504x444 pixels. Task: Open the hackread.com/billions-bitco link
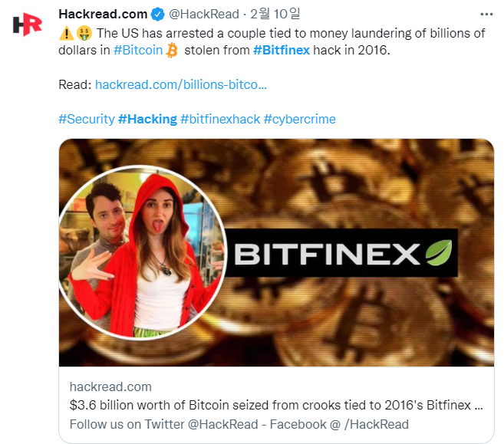tap(181, 85)
